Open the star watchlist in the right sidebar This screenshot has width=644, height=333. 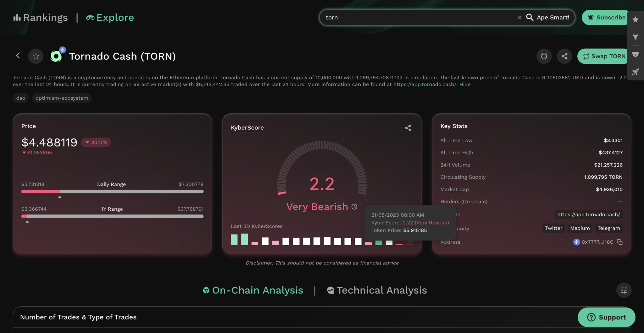point(636,19)
